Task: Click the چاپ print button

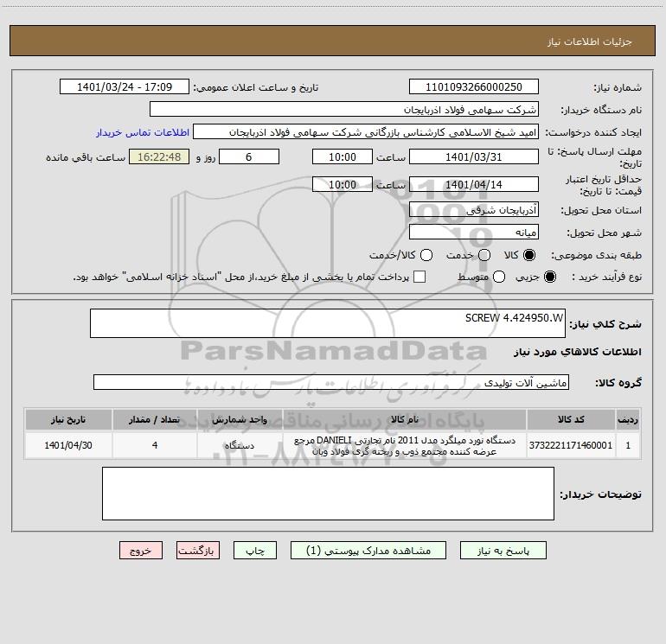Action: pyautogui.click(x=255, y=551)
